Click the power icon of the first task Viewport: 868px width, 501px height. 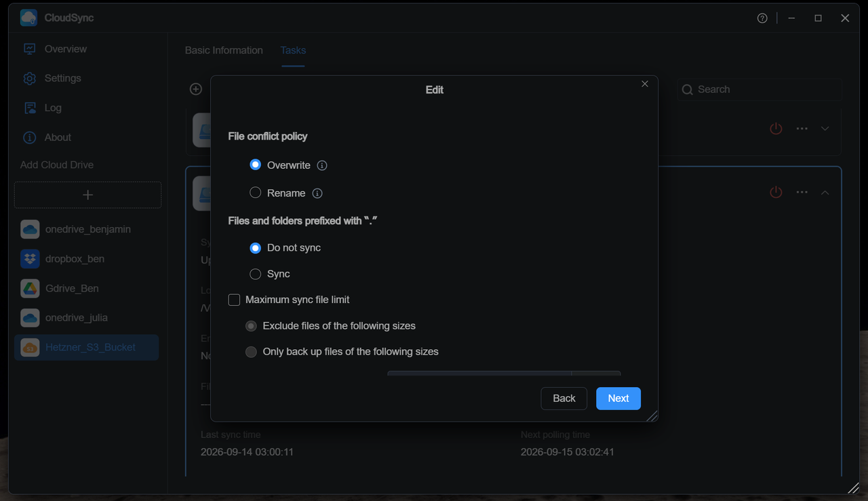(776, 128)
